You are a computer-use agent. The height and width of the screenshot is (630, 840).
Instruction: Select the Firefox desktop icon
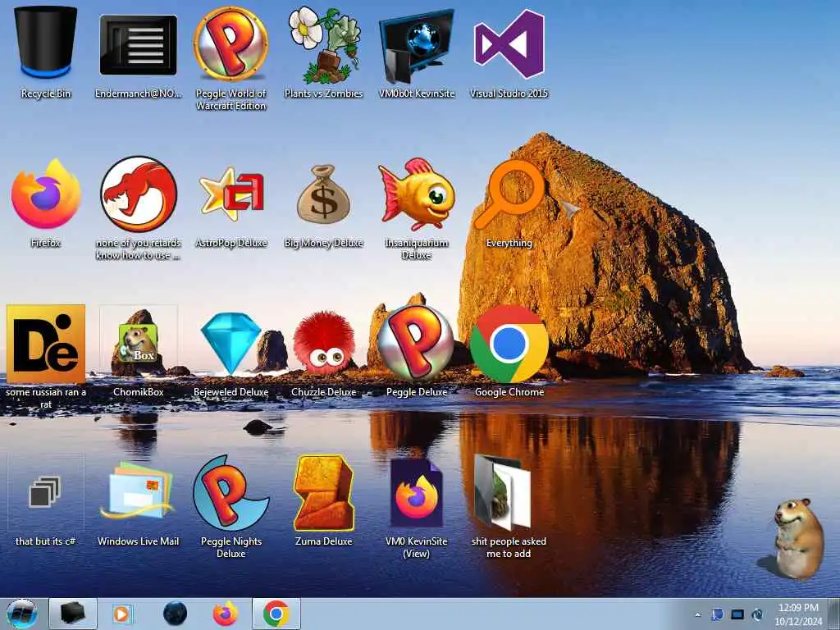point(46,203)
